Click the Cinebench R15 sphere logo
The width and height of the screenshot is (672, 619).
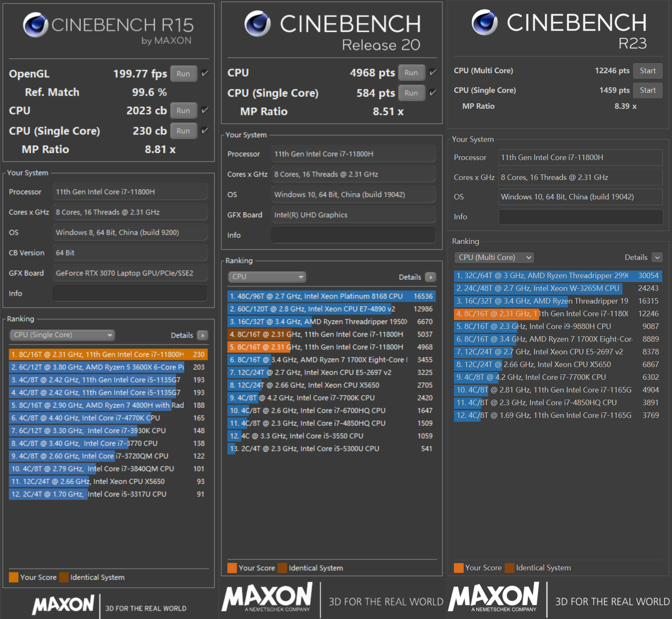click(36, 25)
